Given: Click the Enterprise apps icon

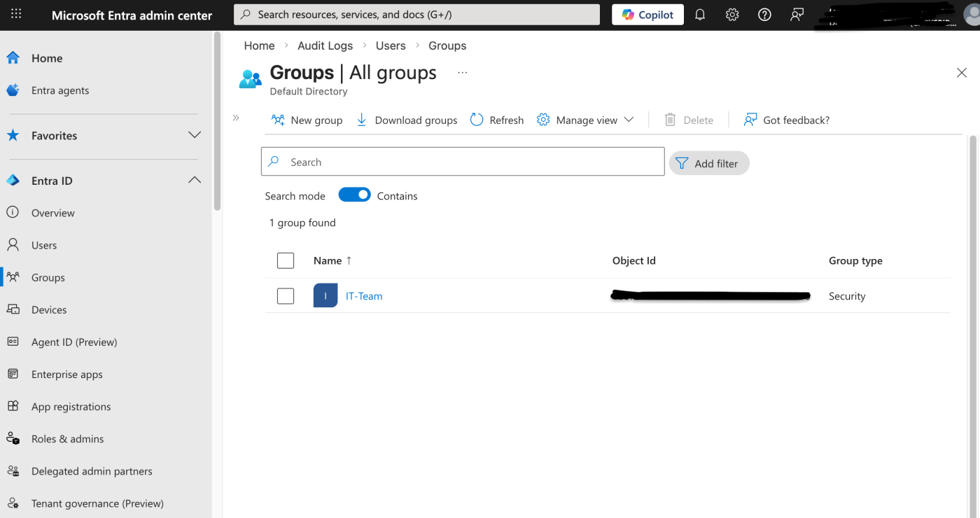Looking at the screenshot, I should click(13, 374).
